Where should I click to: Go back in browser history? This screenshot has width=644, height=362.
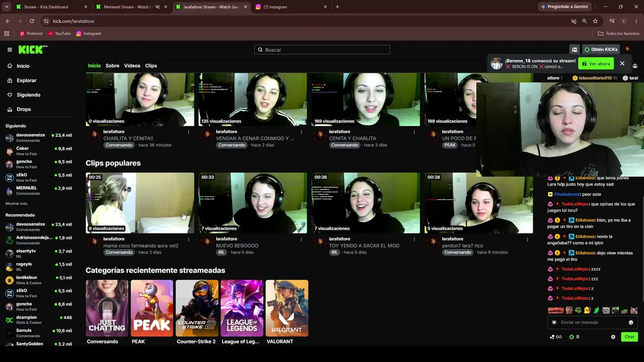coord(8,21)
